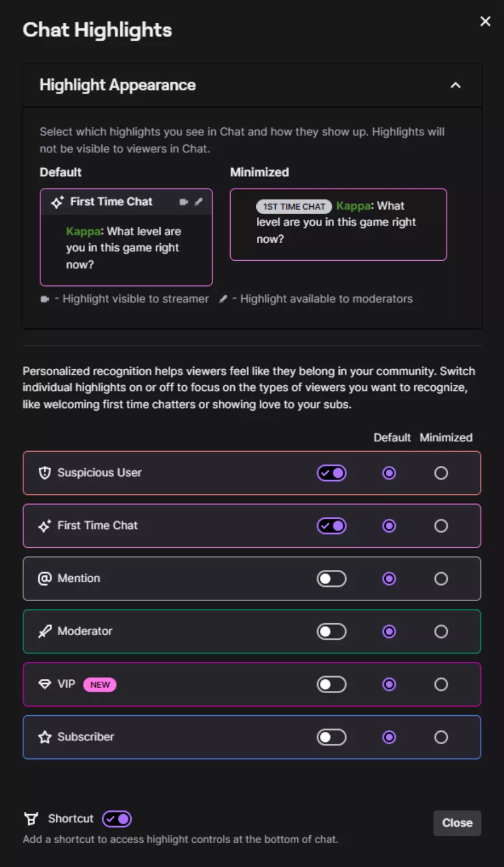This screenshot has height=867, width=504.
Task: Select Minimized style for Suspicious User
Action: [441, 473]
